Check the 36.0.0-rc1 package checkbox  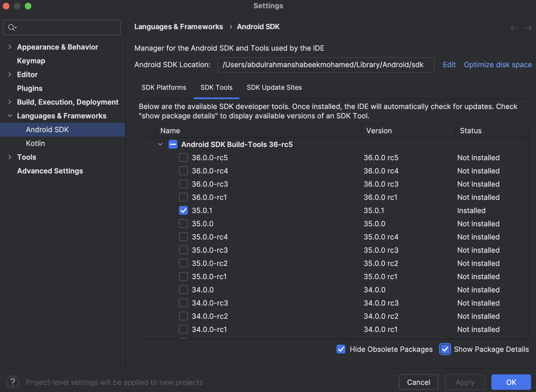point(183,197)
